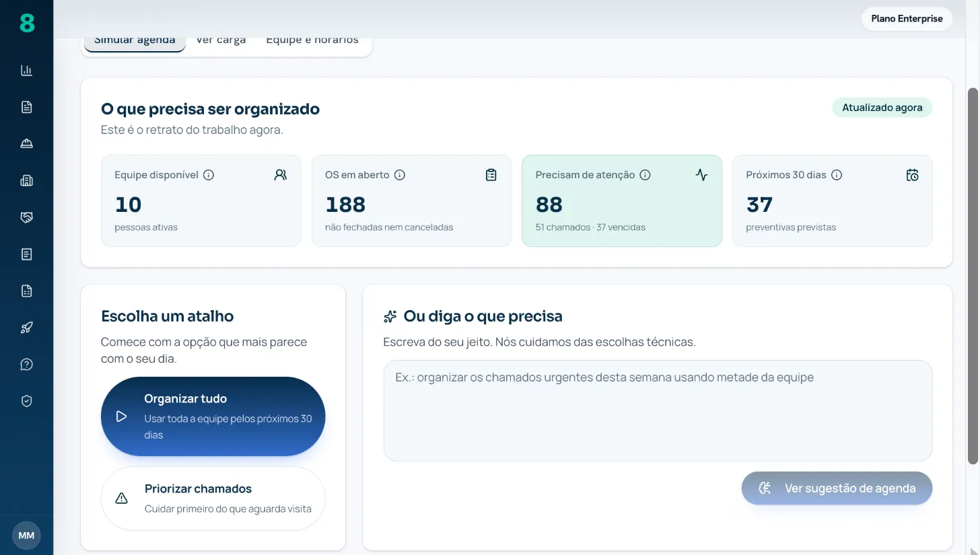Open the hard hat icon in sidebar
The width and height of the screenshot is (980, 555).
pos(26,143)
